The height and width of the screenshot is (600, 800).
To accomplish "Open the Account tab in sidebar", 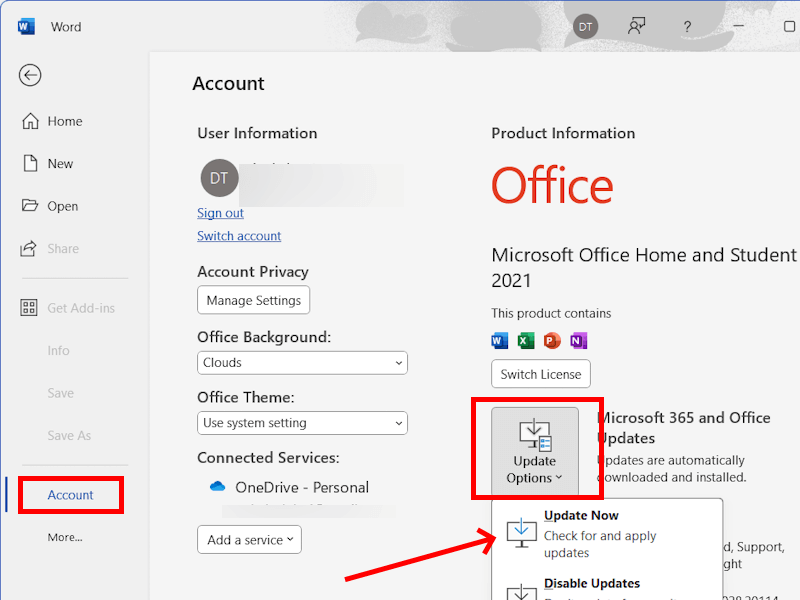I will (70, 495).
